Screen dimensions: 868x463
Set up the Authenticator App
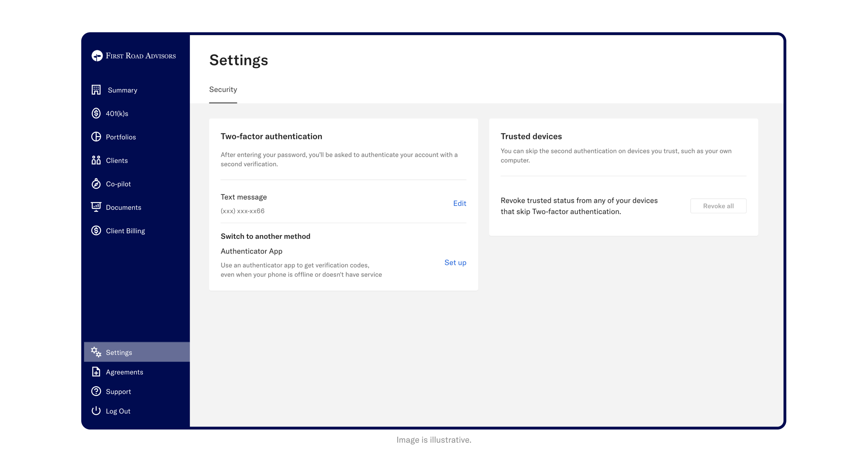[x=455, y=263]
